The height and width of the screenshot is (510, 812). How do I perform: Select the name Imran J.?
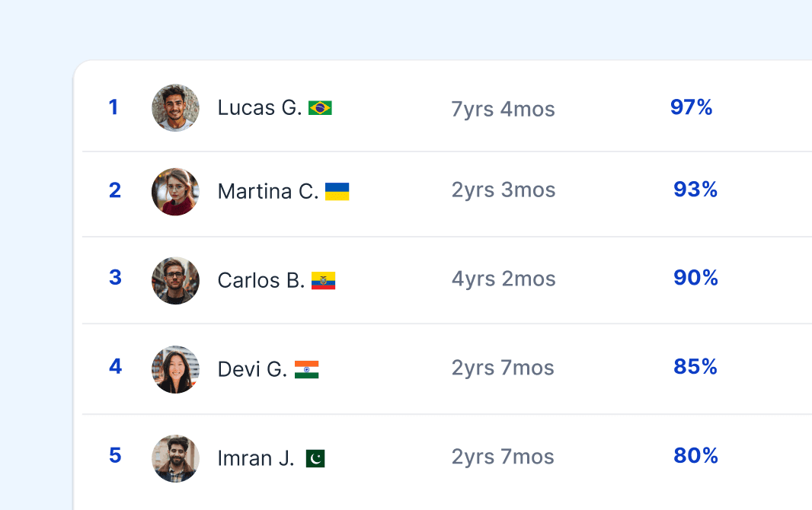[256, 458]
